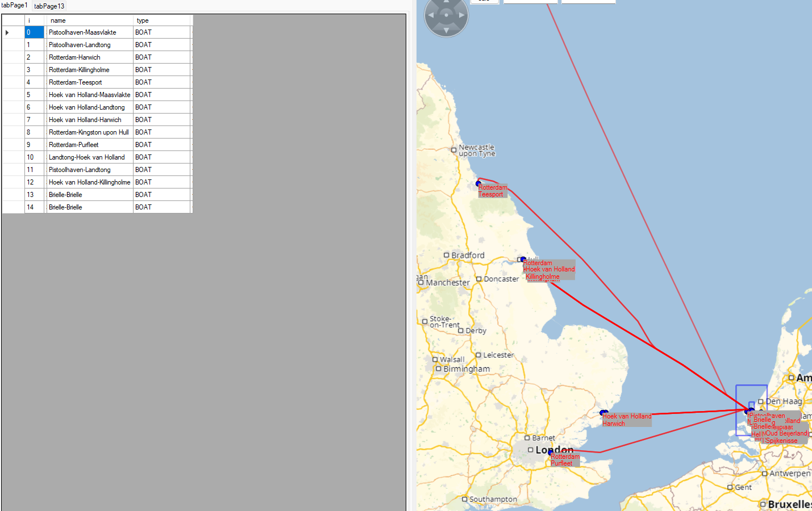812x511 pixels.
Task: Sort table by type column header
Action: pos(162,20)
